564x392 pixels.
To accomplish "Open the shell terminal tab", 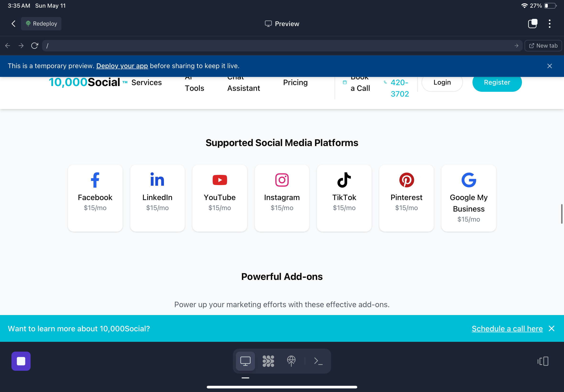I will [318, 361].
